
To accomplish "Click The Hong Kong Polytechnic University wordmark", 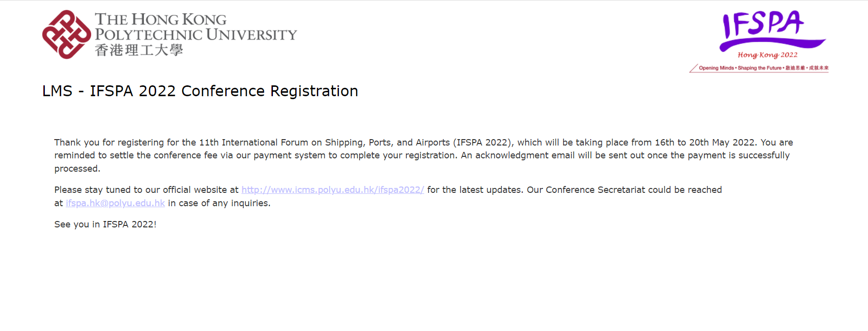I will click(x=196, y=27).
